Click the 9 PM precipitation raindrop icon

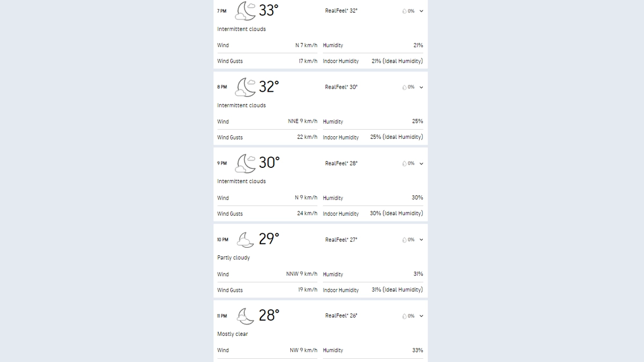(404, 164)
